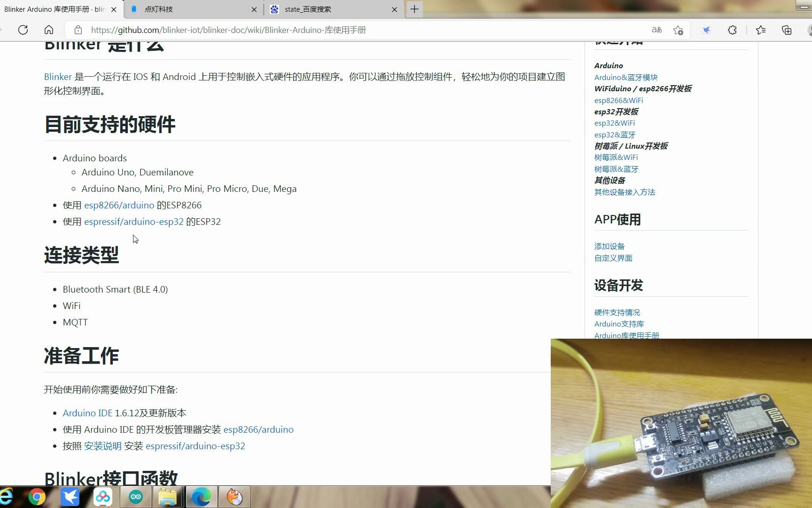Open the Collections icon in the toolbar
The width and height of the screenshot is (812, 508).
786,30
